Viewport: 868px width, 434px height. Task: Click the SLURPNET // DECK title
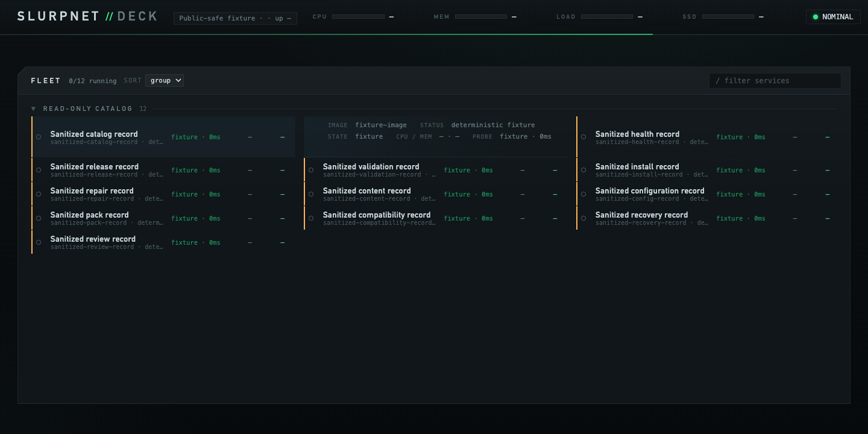coord(87,16)
